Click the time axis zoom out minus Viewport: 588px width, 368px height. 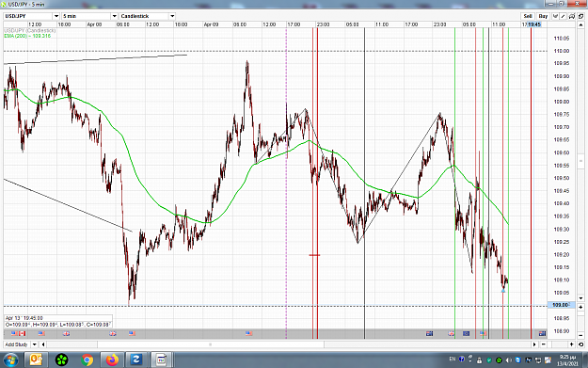click(x=544, y=344)
